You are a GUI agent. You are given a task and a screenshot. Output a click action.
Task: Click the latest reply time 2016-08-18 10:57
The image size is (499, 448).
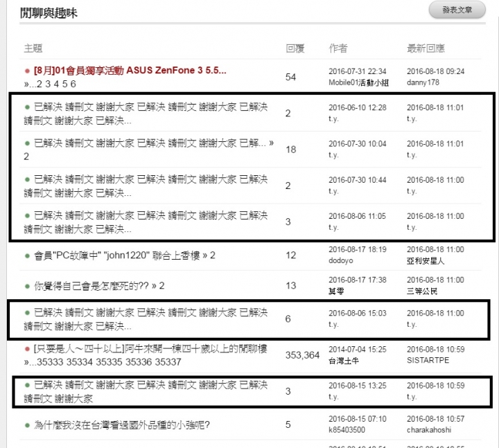coord(436,419)
